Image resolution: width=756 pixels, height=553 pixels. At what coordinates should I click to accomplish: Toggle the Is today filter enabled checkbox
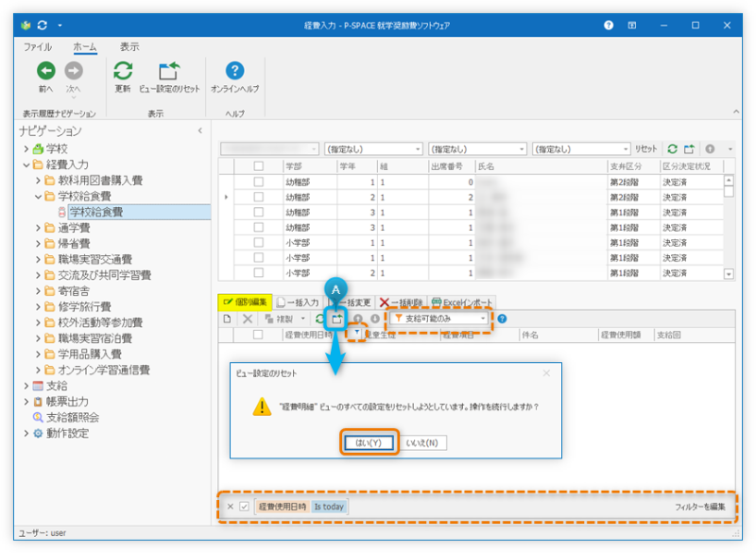(244, 507)
